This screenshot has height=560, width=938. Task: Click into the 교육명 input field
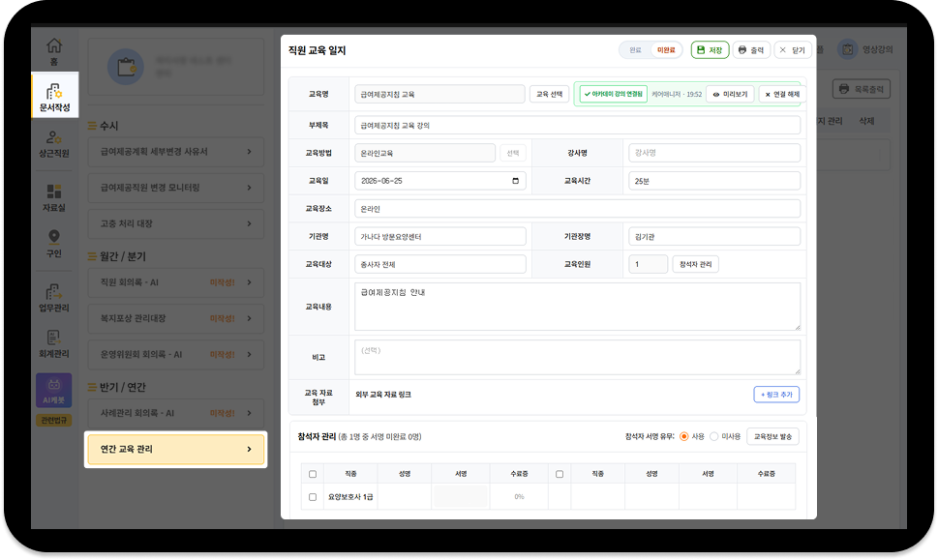tap(439, 95)
